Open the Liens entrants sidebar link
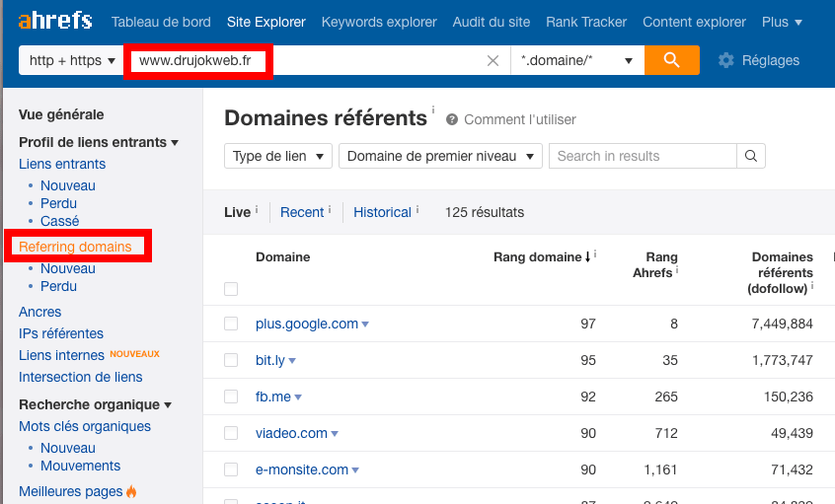 tap(62, 164)
